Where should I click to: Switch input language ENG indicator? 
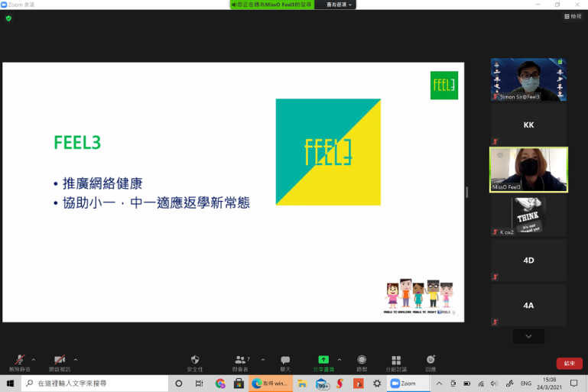coord(526,384)
